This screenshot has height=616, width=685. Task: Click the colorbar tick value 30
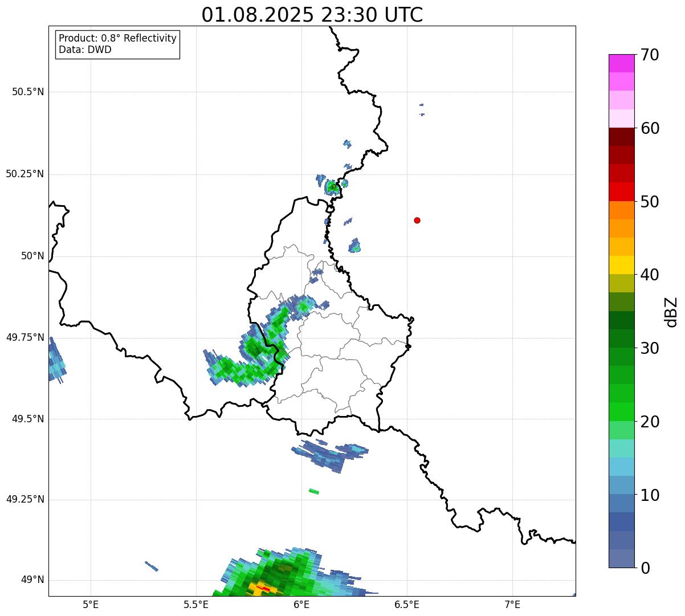650,348
